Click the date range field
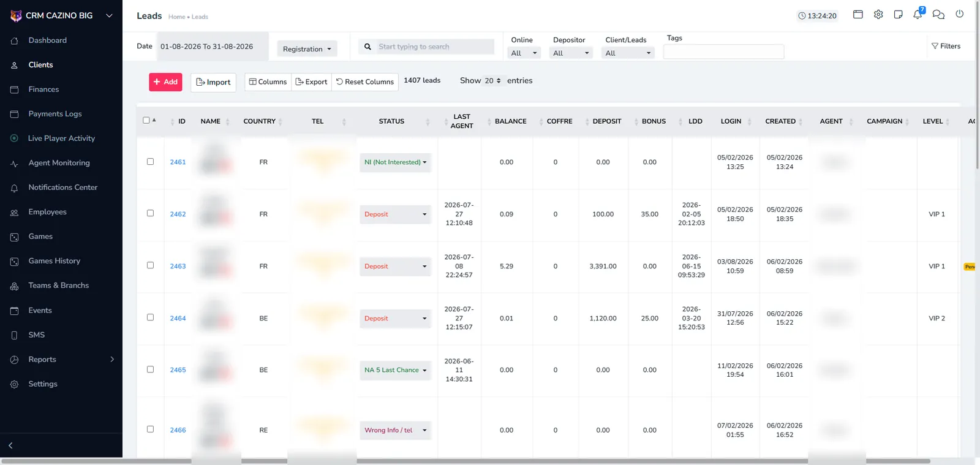The width and height of the screenshot is (980, 465). (213, 47)
